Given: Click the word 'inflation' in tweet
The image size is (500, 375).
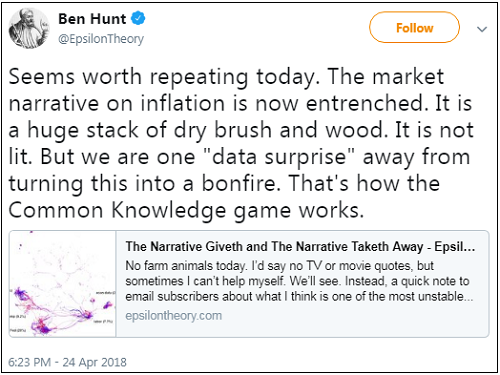Looking at the screenshot, I should pos(182,103).
